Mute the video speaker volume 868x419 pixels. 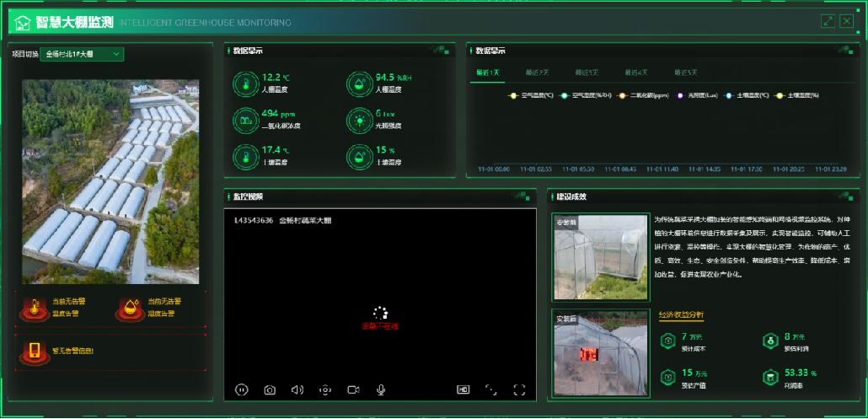pyautogui.click(x=297, y=389)
